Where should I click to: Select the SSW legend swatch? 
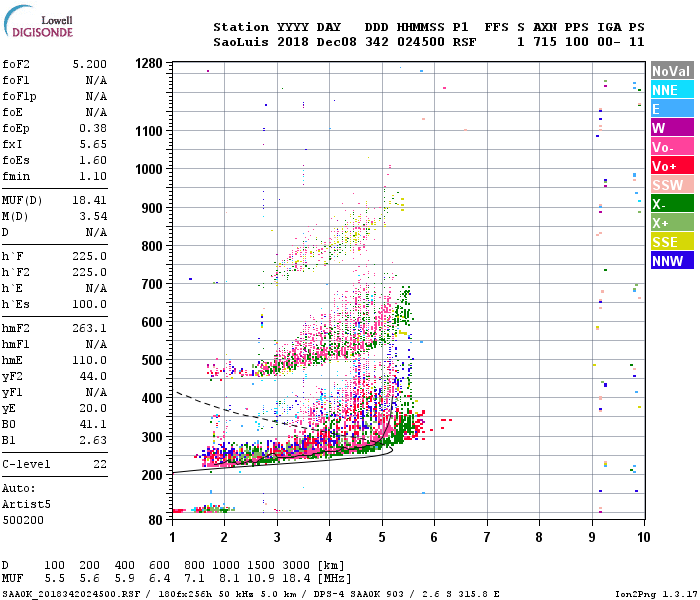(x=672, y=185)
